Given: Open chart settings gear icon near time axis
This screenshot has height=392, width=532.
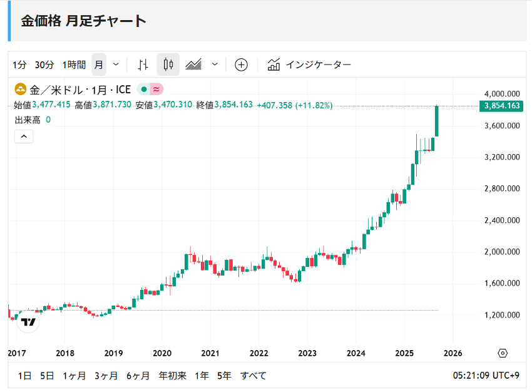Looking at the screenshot, I should point(503,353).
